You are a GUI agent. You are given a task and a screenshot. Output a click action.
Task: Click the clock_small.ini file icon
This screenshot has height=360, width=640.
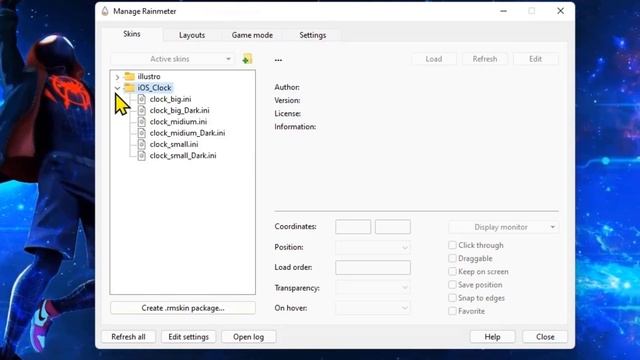click(x=142, y=144)
